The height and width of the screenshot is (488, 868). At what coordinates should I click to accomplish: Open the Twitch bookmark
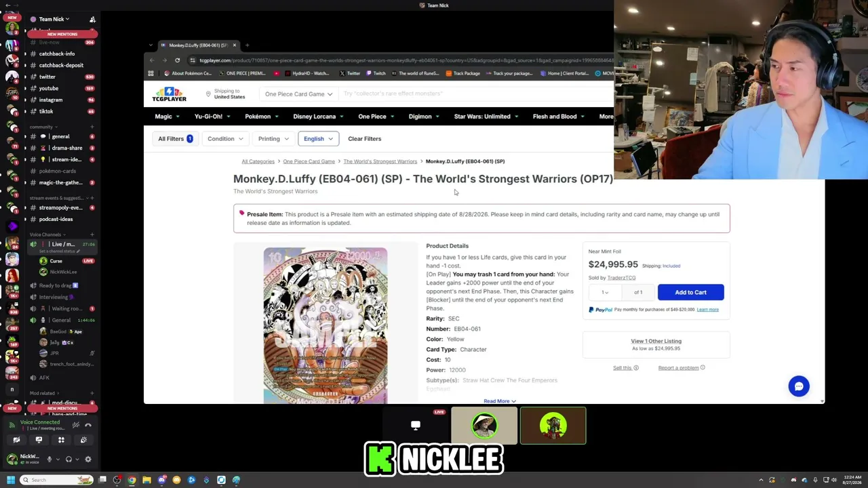[x=375, y=73]
